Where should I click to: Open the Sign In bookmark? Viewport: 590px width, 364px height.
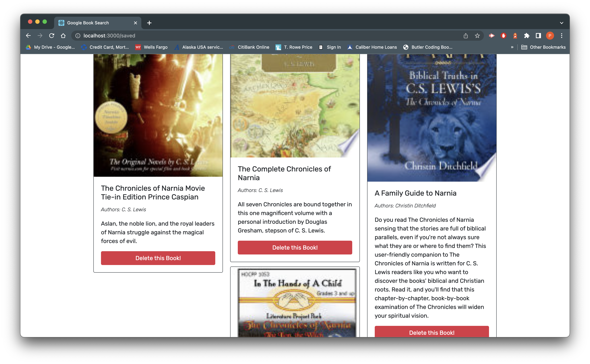[x=330, y=47]
